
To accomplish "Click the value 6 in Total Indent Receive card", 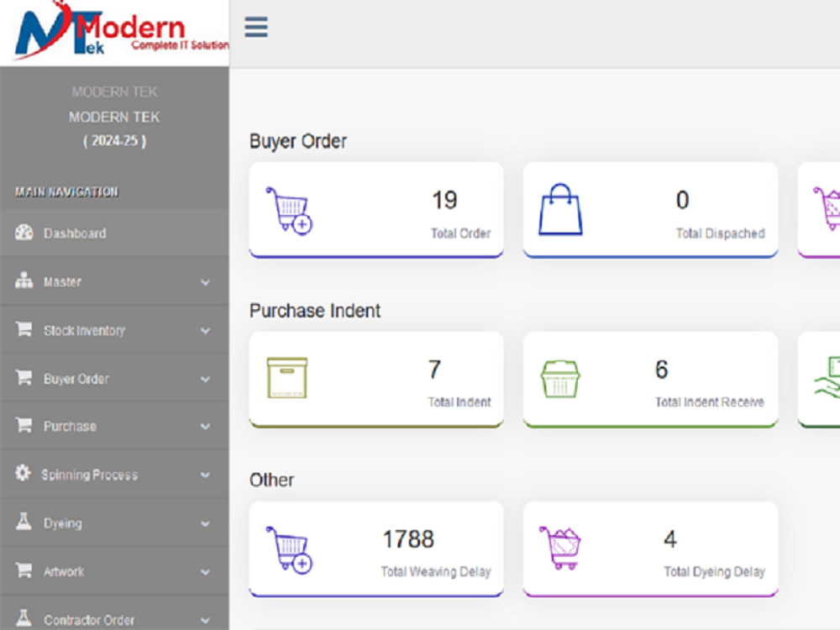I will 662,369.
